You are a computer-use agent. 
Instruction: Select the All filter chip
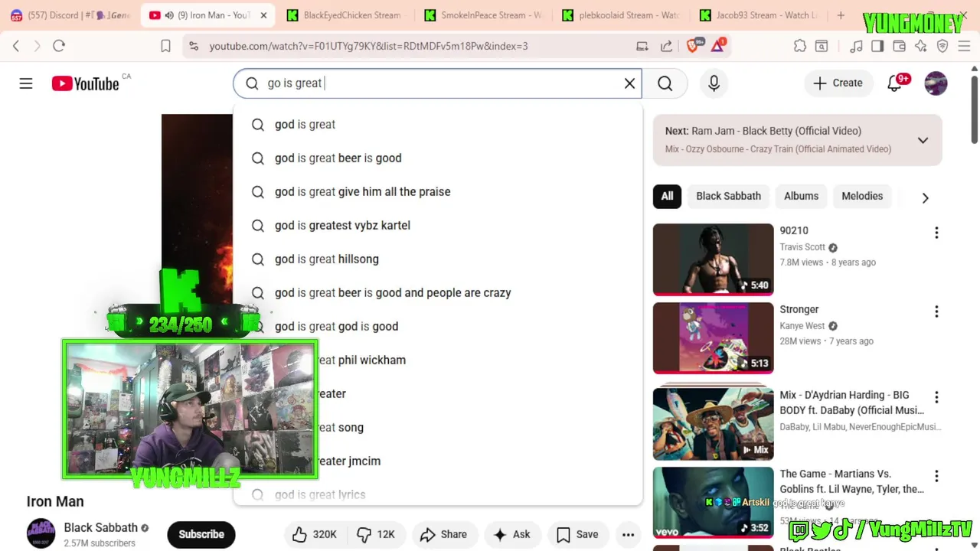(667, 196)
